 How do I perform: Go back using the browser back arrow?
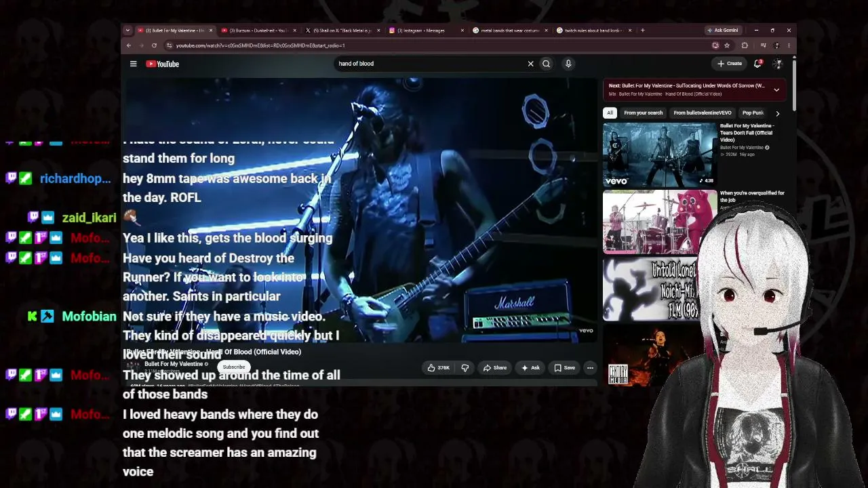(128, 45)
